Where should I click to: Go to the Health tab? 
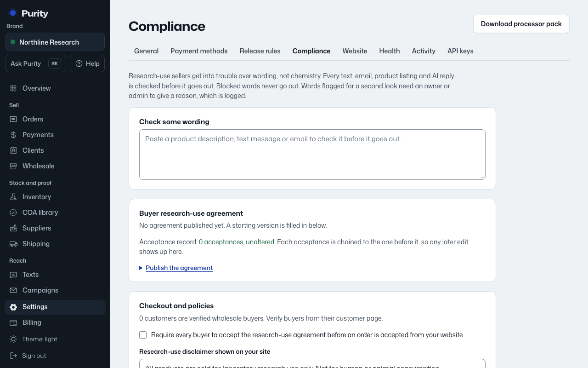[390, 51]
